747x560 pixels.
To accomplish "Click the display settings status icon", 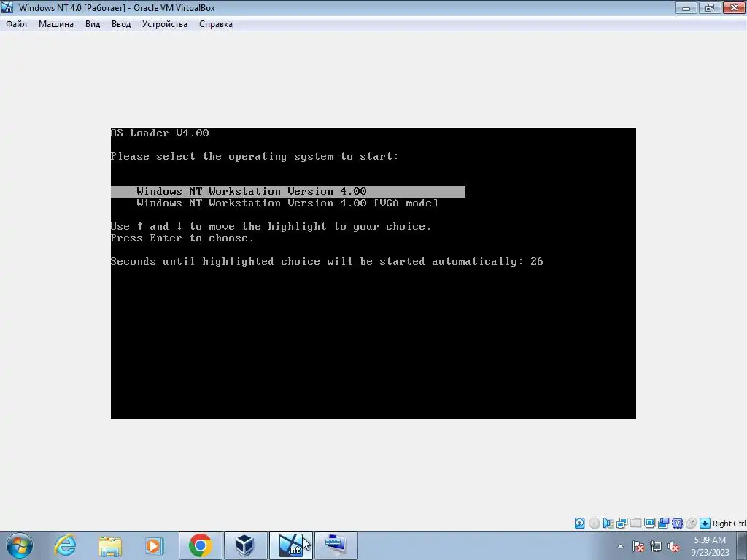I will click(649, 524).
